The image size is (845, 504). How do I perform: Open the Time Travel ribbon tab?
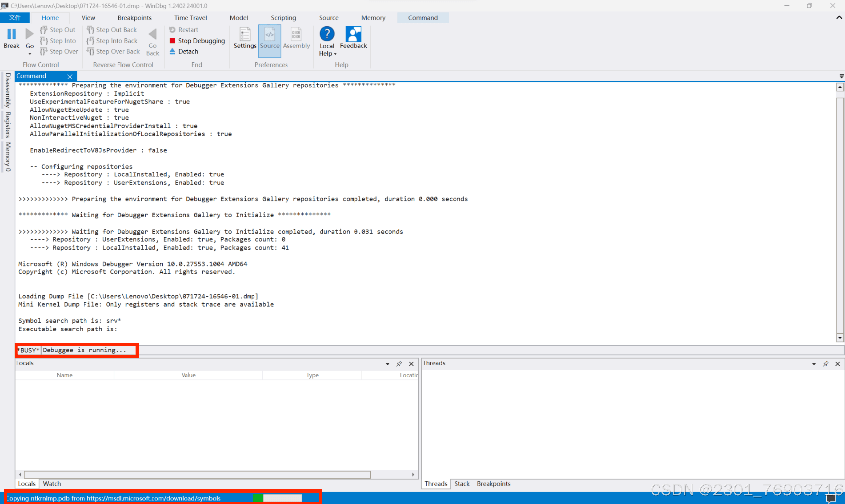click(x=190, y=18)
